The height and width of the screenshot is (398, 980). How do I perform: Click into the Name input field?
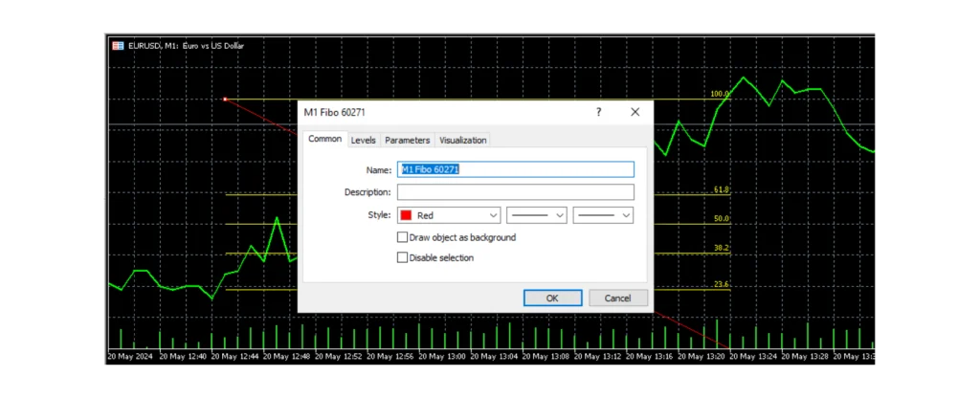pos(515,169)
